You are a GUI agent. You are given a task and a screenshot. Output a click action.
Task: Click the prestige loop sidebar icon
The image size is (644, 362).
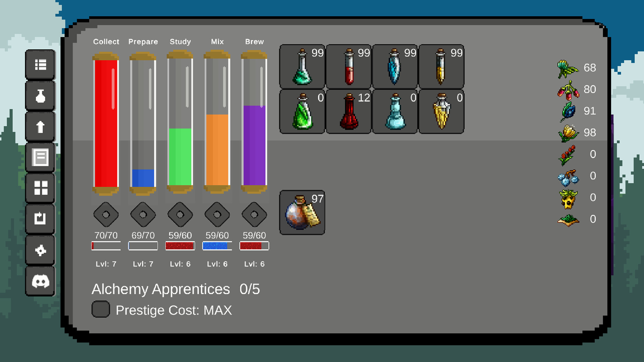(40, 219)
